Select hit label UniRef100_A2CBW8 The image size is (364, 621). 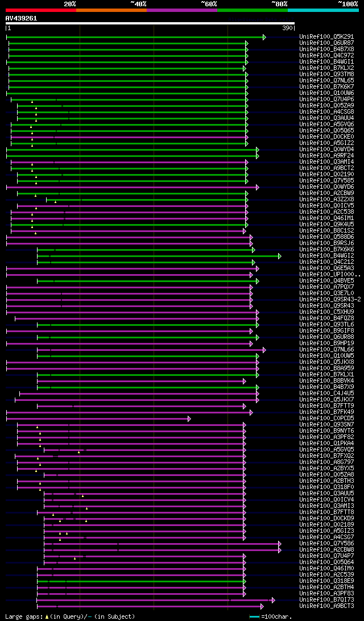327,549
